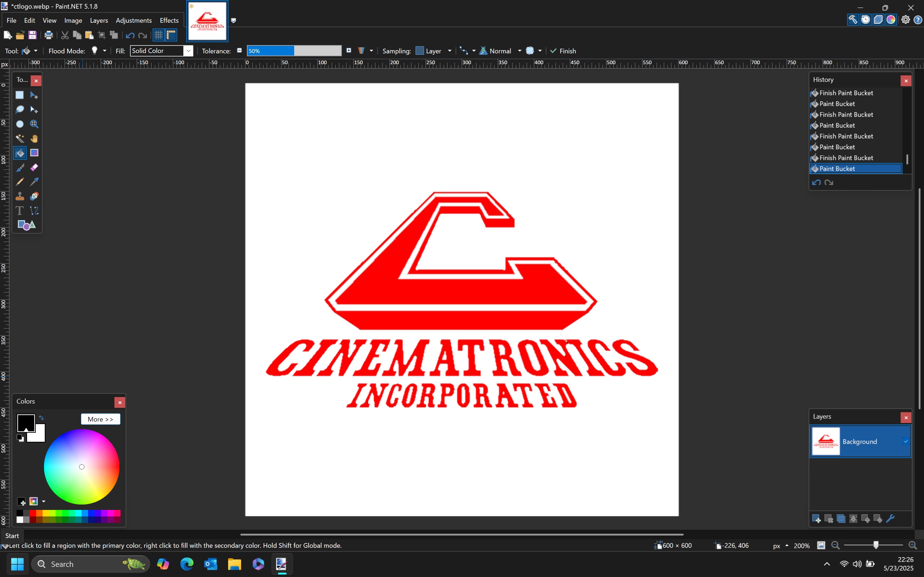The width and height of the screenshot is (924, 577).
Task: Select the Magic Wand tool
Action: click(19, 138)
